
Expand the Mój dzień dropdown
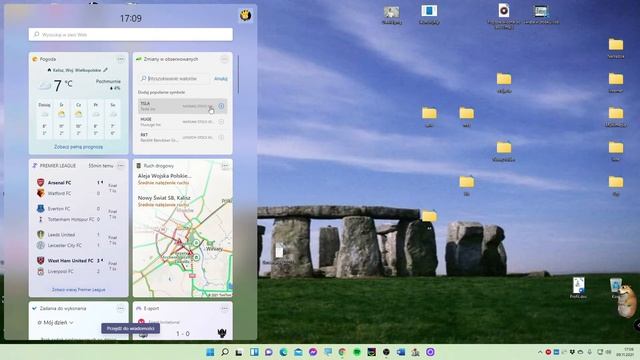tap(56, 322)
